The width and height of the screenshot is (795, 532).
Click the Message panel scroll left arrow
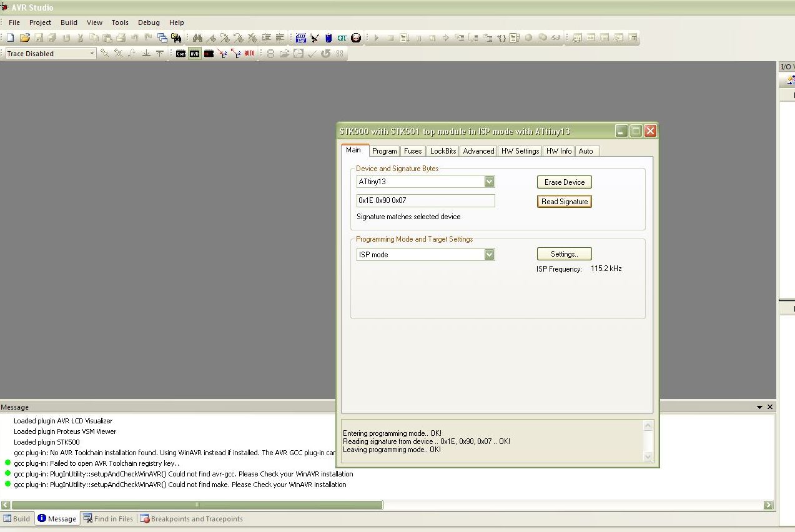click(x=5, y=505)
